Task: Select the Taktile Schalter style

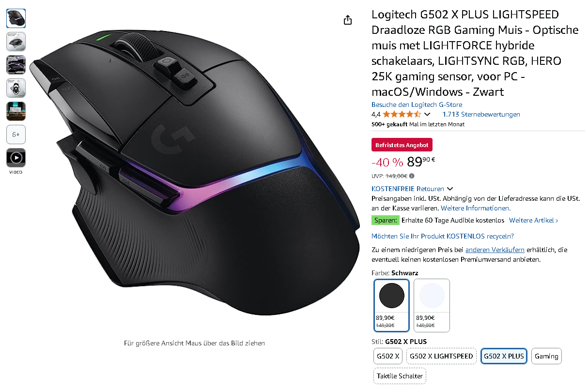Action: (x=400, y=376)
